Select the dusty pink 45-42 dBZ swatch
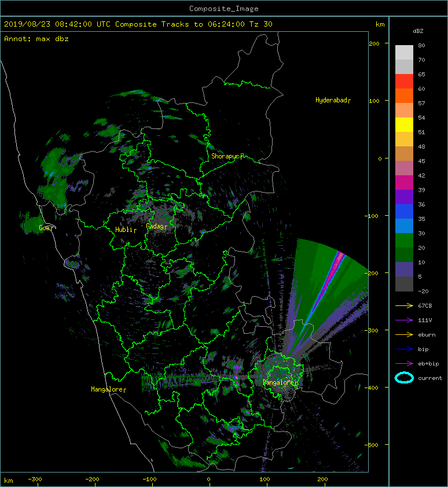 click(404, 168)
